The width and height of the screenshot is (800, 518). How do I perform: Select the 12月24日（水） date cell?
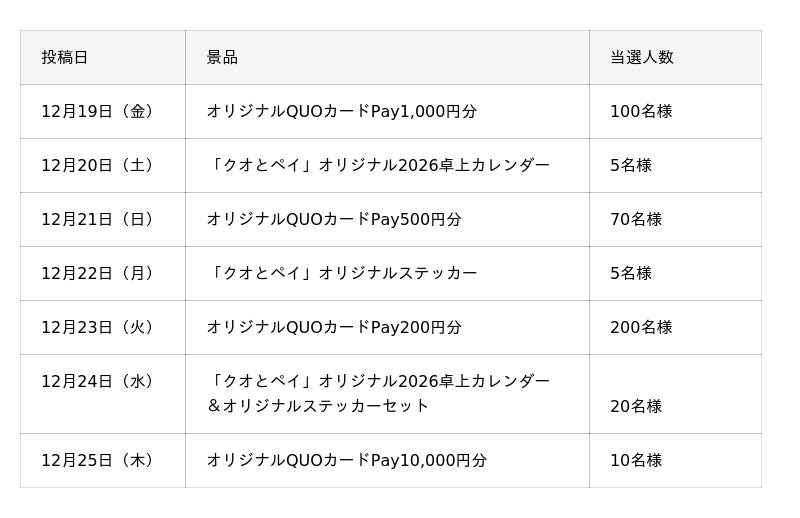coord(101,381)
